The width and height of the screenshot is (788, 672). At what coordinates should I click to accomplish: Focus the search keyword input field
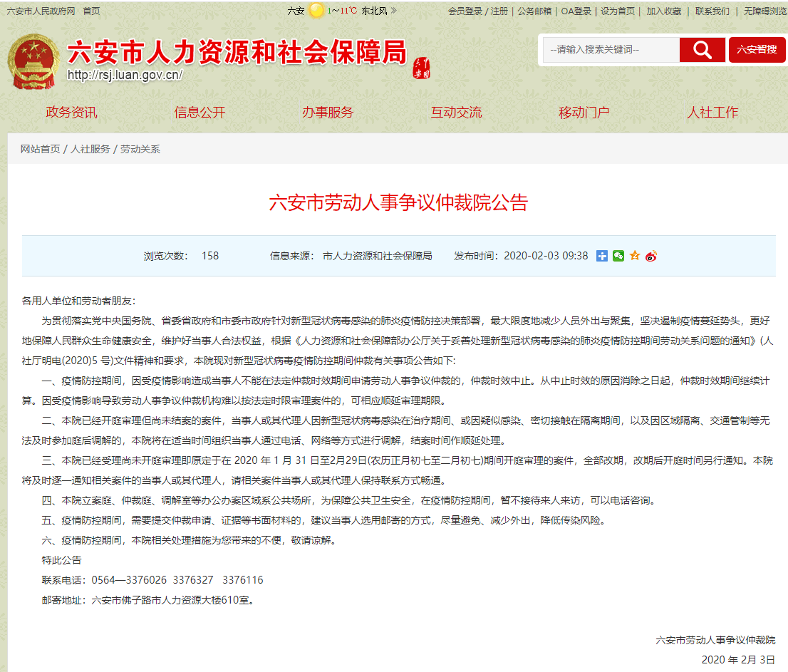click(x=611, y=50)
